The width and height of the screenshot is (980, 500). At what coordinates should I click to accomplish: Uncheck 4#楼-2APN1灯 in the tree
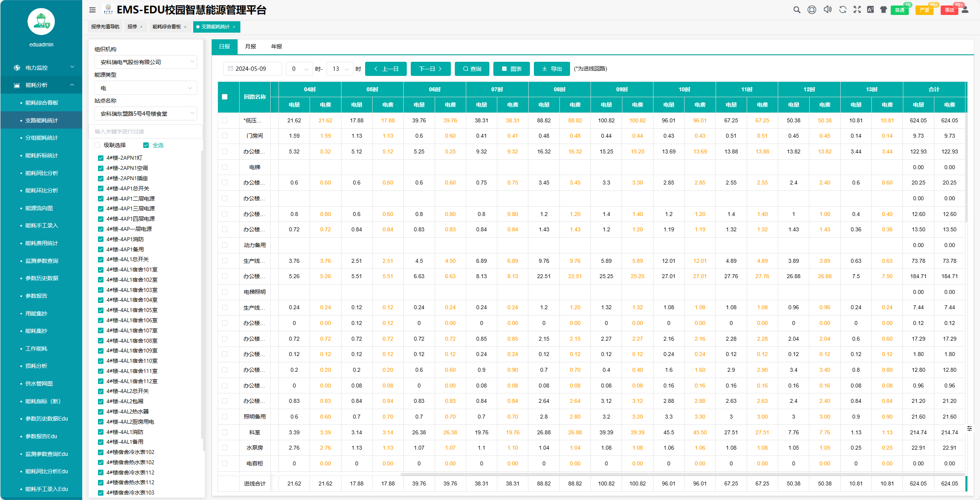pos(101,158)
